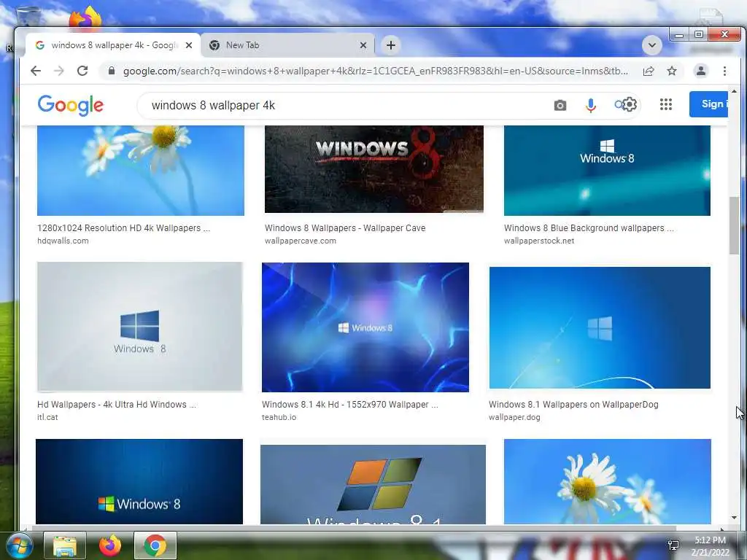The image size is (747, 560).
Task: Open the Windows 8 blue background image
Action: 607,171
